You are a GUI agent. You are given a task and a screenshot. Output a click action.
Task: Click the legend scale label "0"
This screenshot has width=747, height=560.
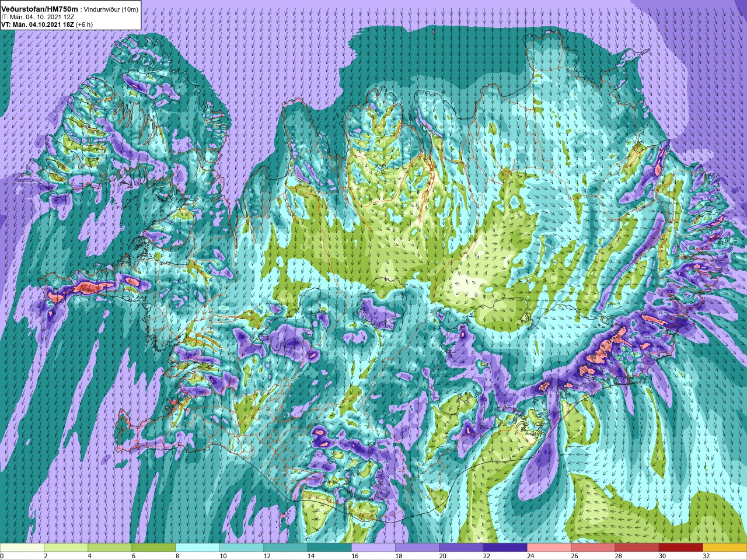tap(2, 556)
